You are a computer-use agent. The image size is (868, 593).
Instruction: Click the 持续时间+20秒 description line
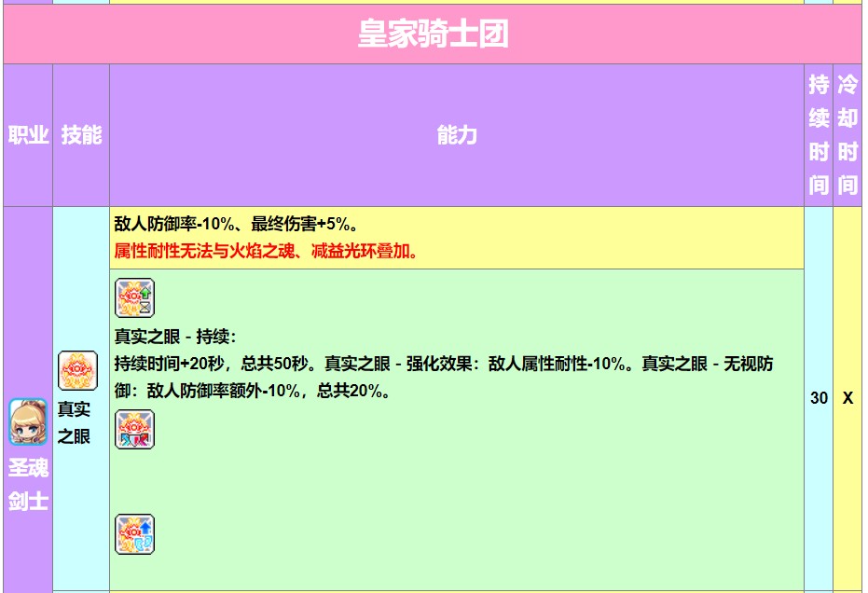pyautogui.click(x=214, y=364)
